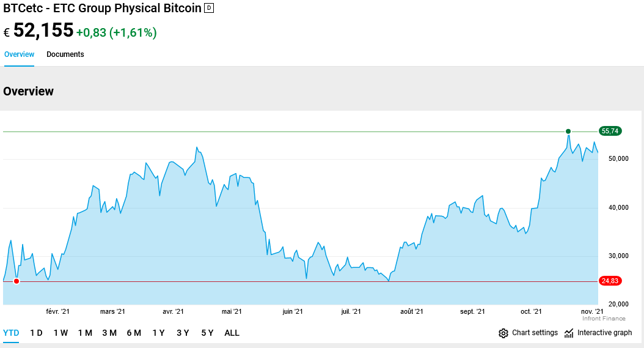View the 5 Y chart range
This screenshot has height=348, width=644.
click(207, 333)
